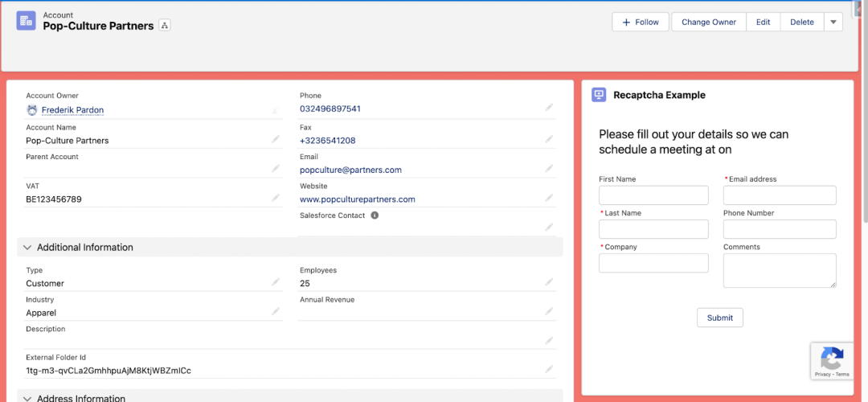Click Frederik Pardon's owner avatar icon
Screen dimensions: 868x402
(x=32, y=109)
